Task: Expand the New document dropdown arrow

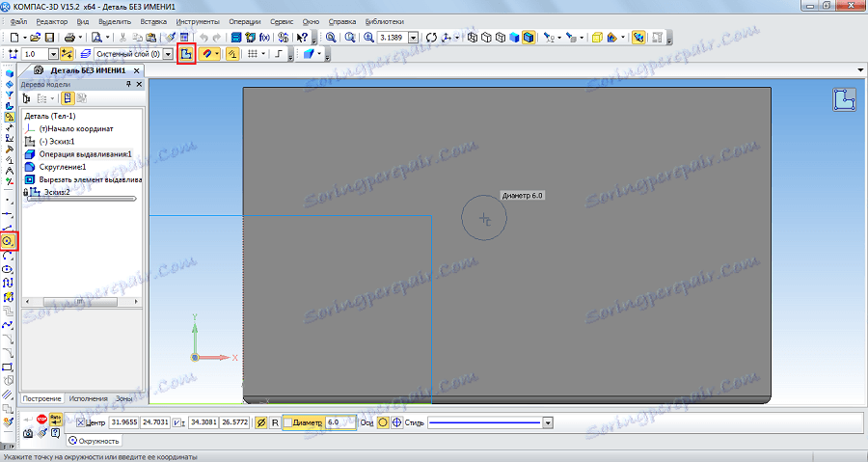Action: [24, 37]
